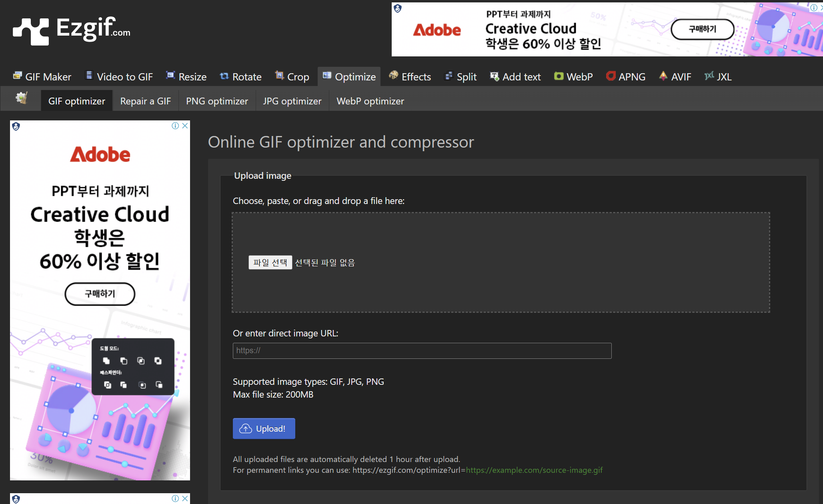Click the example source-image.gif link
This screenshot has height=504, width=823.
pyautogui.click(x=534, y=470)
